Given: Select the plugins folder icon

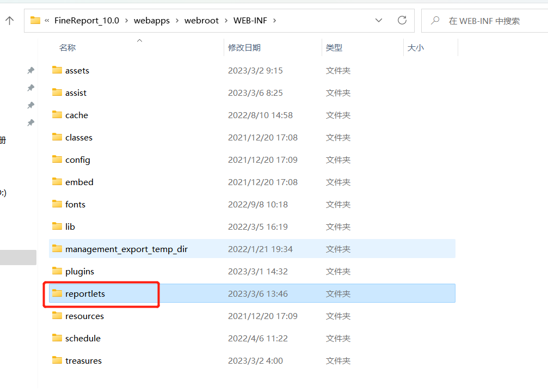Looking at the screenshot, I should click(57, 271).
